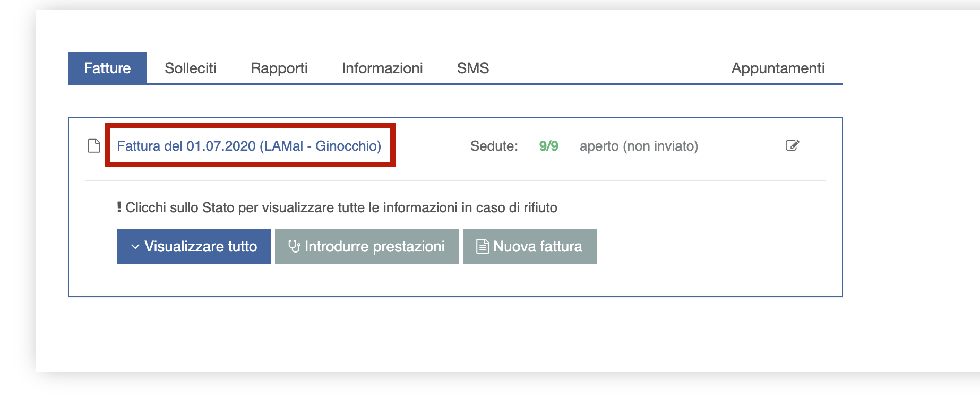Open the SMS tab
980x399 pixels.
473,68
